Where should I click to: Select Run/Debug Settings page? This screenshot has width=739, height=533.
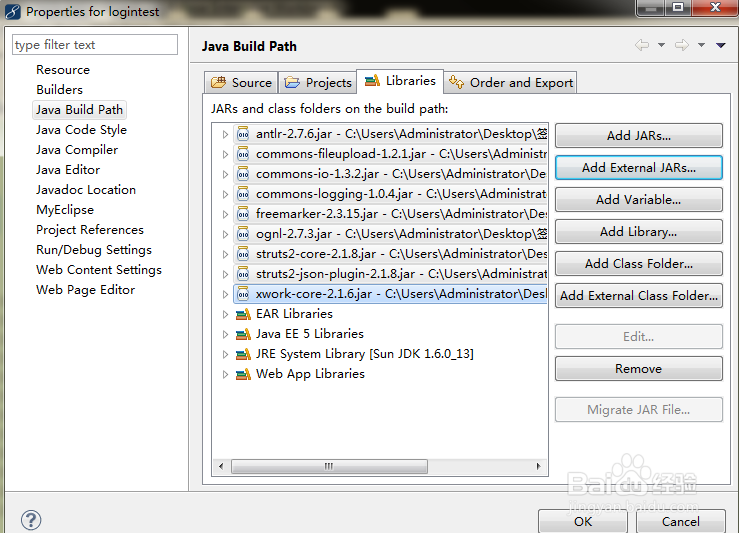pyautogui.click(x=94, y=250)
